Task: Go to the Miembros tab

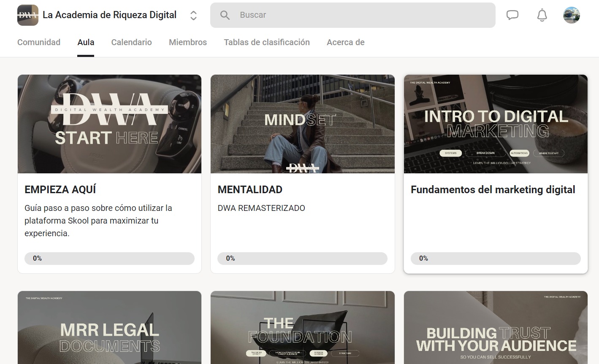Action: 188,42
